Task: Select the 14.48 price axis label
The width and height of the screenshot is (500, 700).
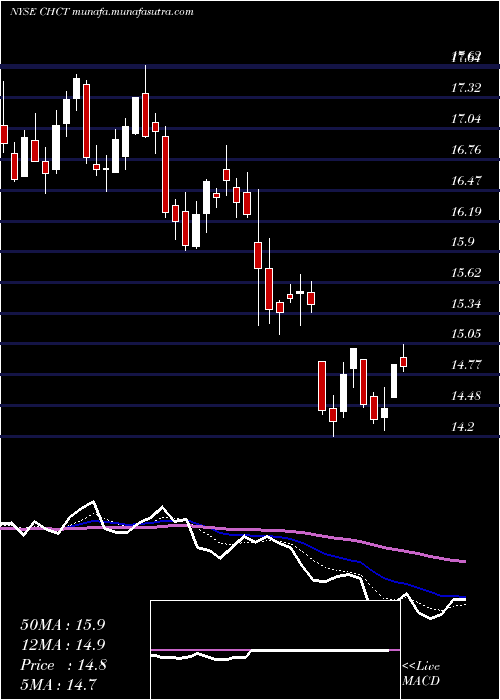Action: [x=466, y=396]
